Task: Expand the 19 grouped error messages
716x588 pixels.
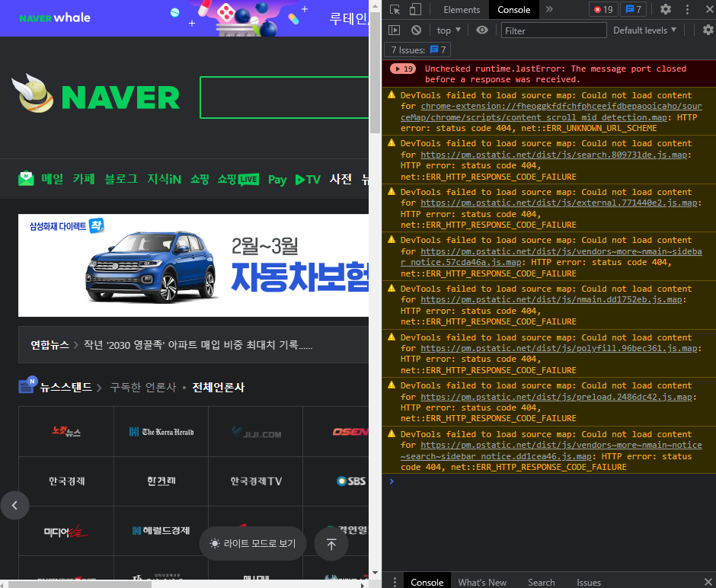Action: 402,69
